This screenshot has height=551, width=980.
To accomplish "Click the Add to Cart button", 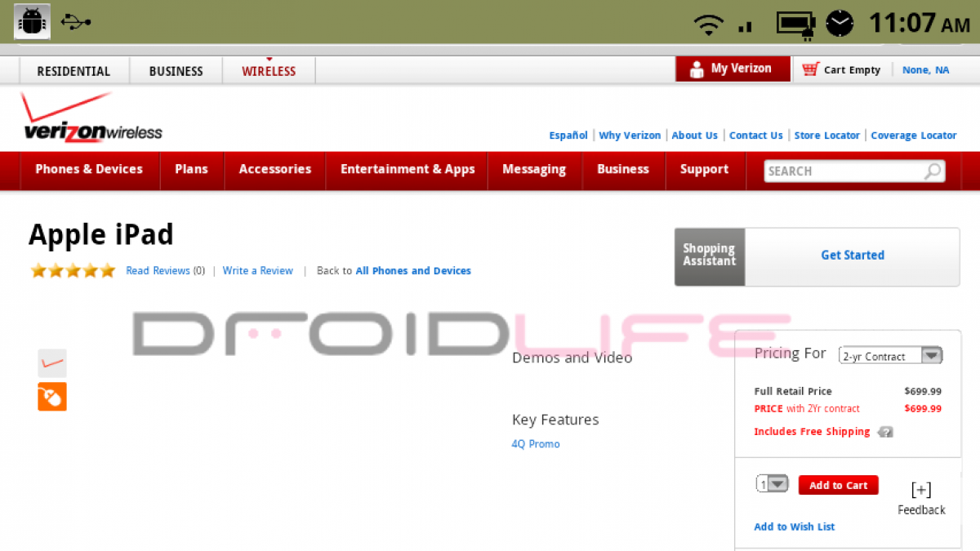I will [838, 485].
